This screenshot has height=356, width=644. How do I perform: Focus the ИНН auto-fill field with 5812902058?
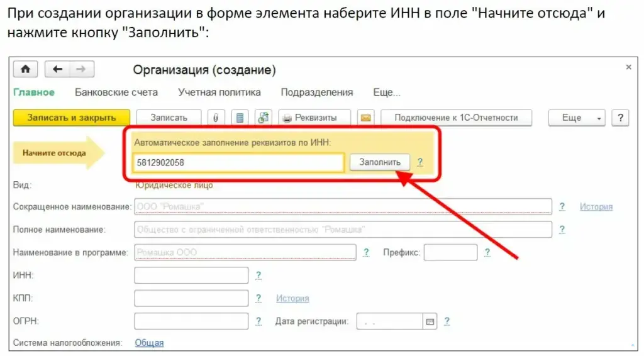coord(238,163)
